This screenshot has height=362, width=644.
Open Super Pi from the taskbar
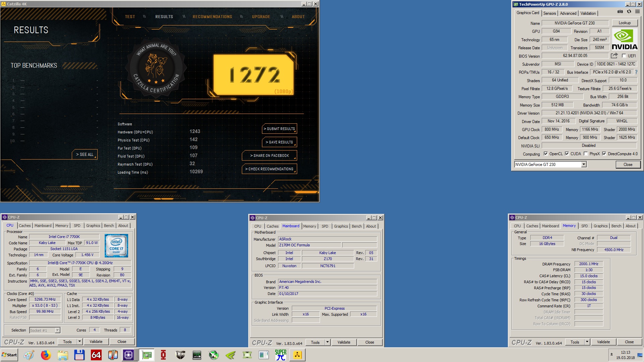click(281, 355)
